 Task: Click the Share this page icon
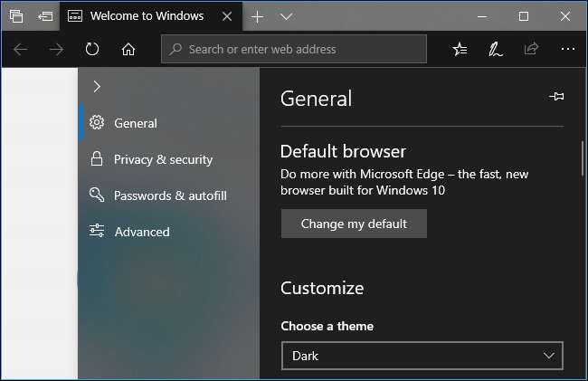(x=531, y=50)
